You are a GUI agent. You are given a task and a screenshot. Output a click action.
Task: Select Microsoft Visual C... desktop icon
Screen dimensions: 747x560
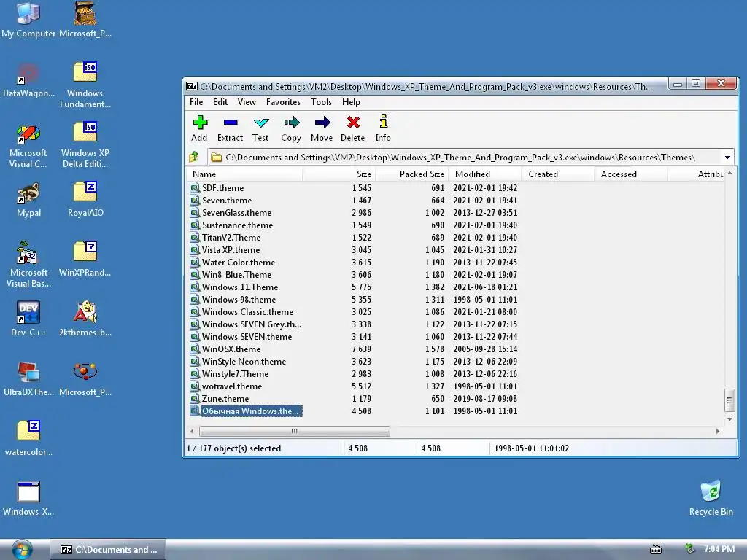click(28, 145)
